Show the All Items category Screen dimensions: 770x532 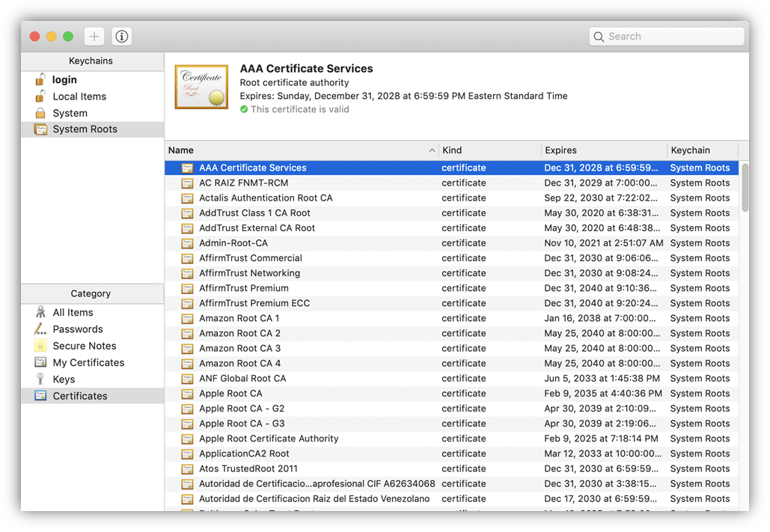point(92,313)
